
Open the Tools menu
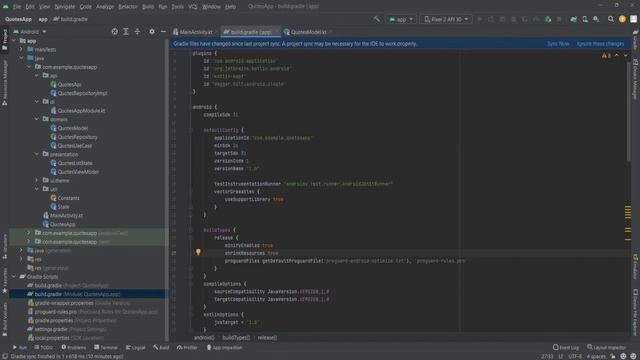(x=178, y=7)
